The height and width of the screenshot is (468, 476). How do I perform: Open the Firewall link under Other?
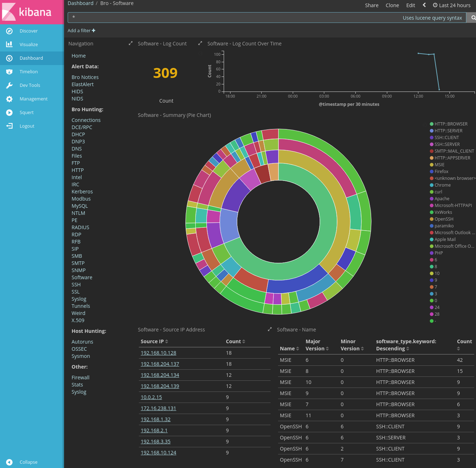point(80,378)
